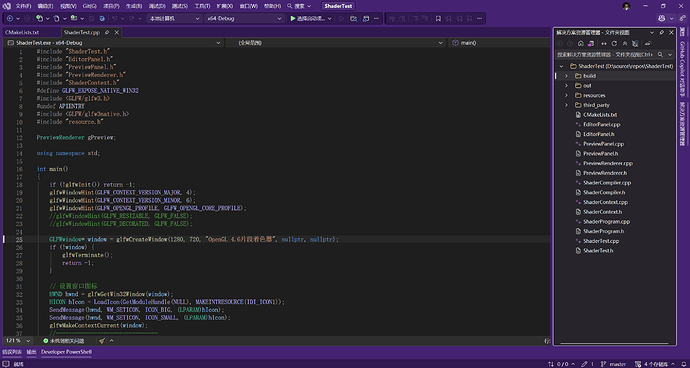Open the Git menu

click(x=89, y=6)
